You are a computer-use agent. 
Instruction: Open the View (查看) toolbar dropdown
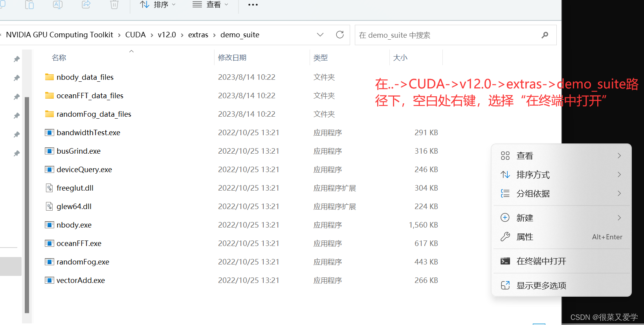coord(210,5)
